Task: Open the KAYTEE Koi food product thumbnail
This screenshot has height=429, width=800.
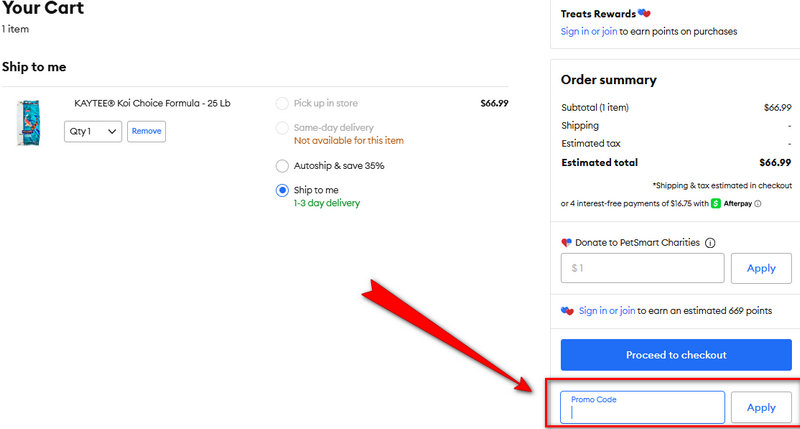Action: tap(27, 122)
